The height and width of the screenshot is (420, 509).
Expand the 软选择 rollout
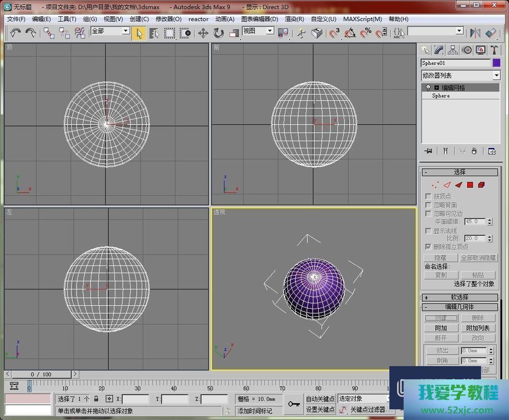coord(460,297)
